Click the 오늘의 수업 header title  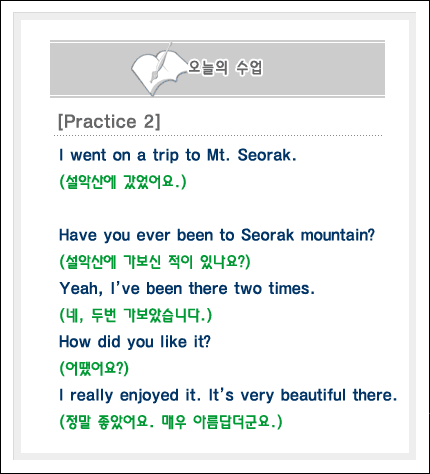225,68
